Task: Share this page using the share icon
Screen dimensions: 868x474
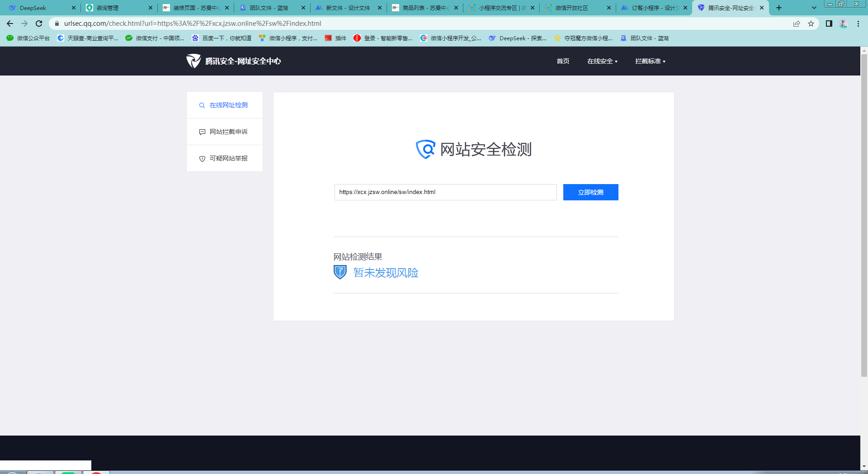Action: [x=797, y=24]
